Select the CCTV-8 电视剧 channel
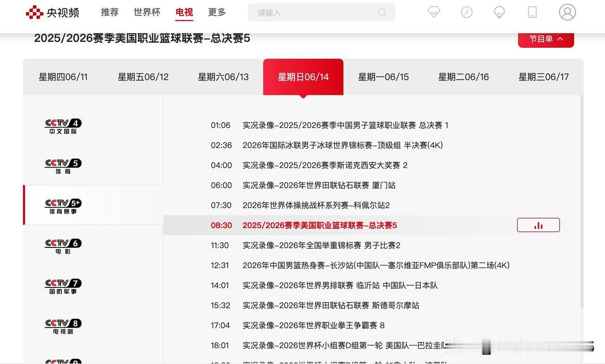 63,326
